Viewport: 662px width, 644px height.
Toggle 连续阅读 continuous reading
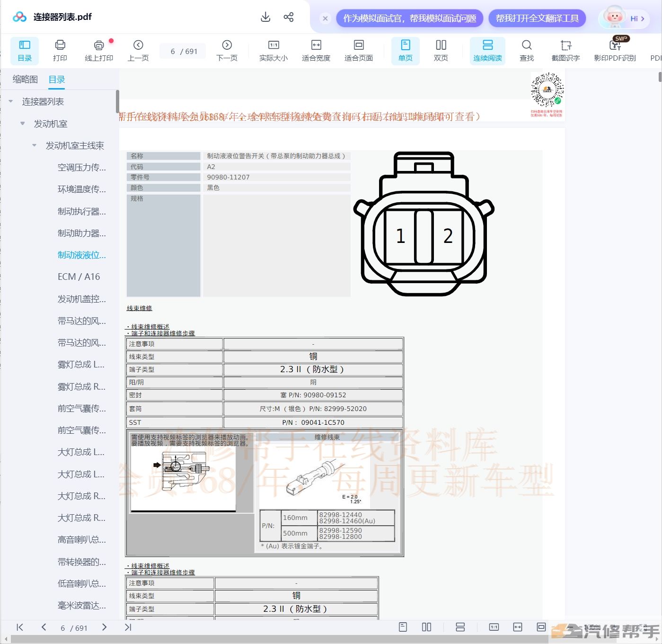click(487, 51)
